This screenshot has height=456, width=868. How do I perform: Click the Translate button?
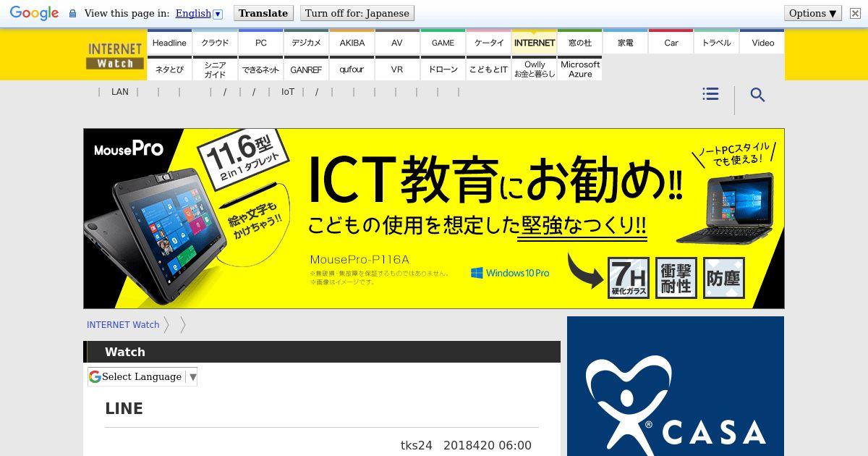tap(263, 13)
